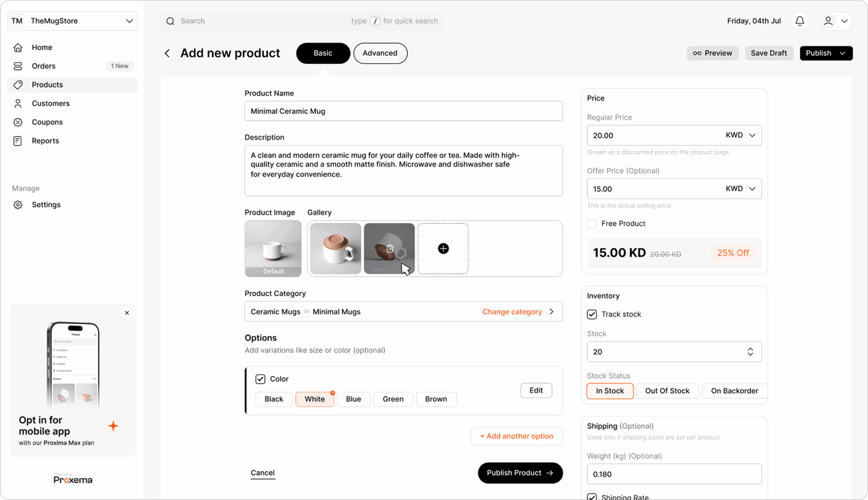Viewport: 868px width, 500px height.
Task: Click Save Draft
Action: click(769, 53)
